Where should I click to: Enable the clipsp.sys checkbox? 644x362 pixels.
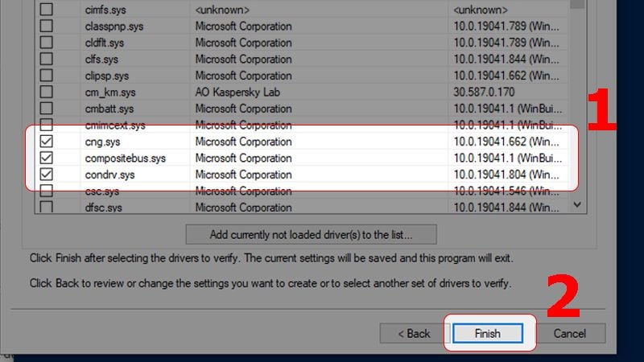pyautogui.click(x=46, y=76)
